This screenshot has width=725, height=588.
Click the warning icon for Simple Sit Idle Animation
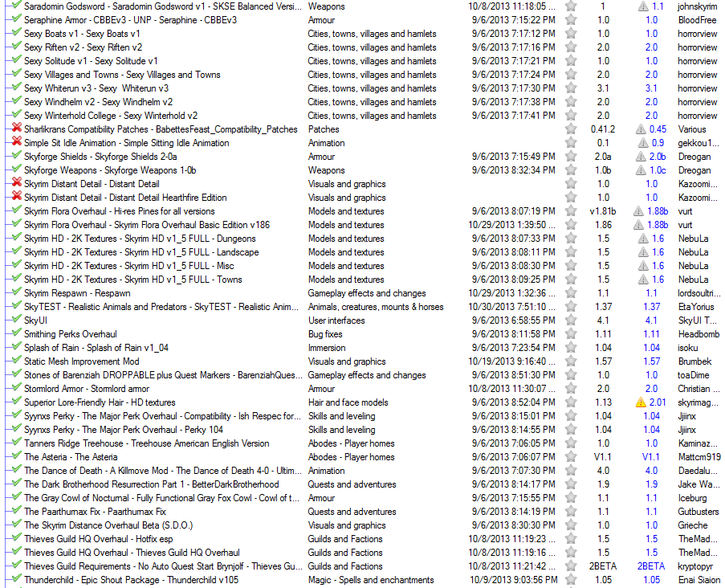643,143
